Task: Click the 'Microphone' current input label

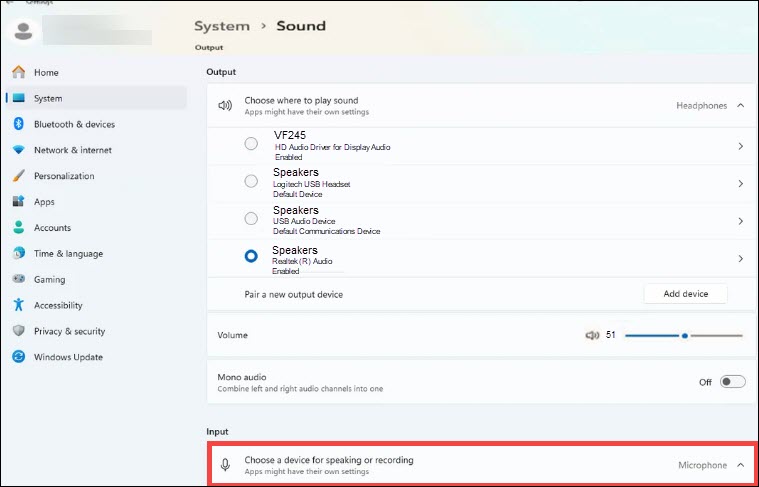Action: [702, 465]
